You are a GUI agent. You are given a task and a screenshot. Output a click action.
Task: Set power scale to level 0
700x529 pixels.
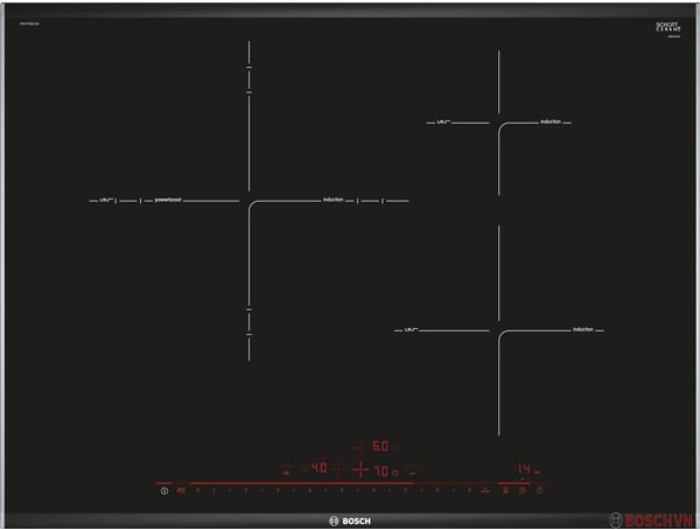tap(197, 490)
